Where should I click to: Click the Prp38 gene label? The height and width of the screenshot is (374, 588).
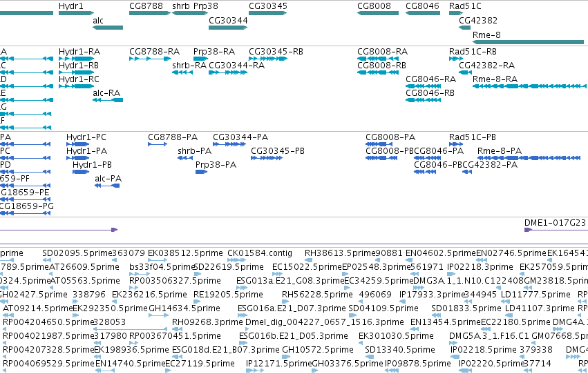click(205, 6)
